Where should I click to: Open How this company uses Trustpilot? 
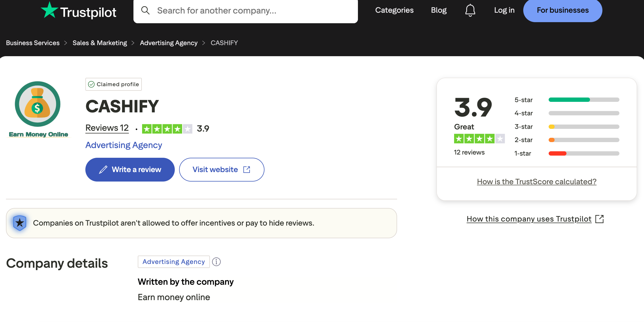pos(529,219)
